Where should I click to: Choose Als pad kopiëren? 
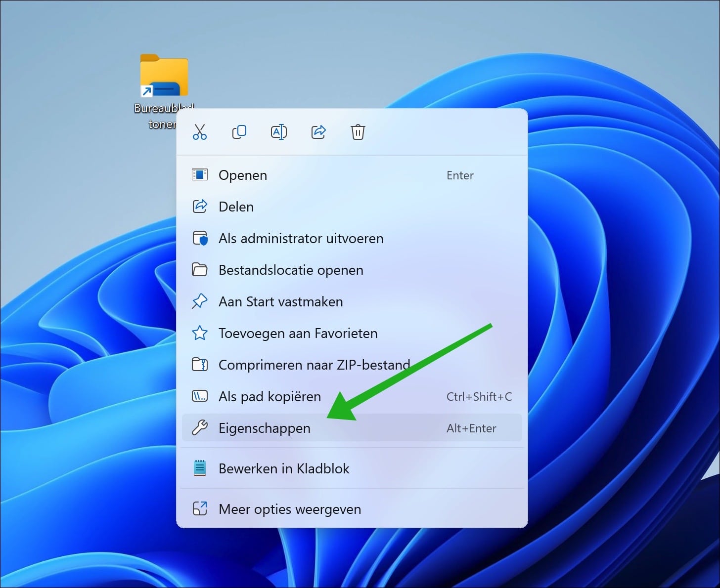coord(269,396)
